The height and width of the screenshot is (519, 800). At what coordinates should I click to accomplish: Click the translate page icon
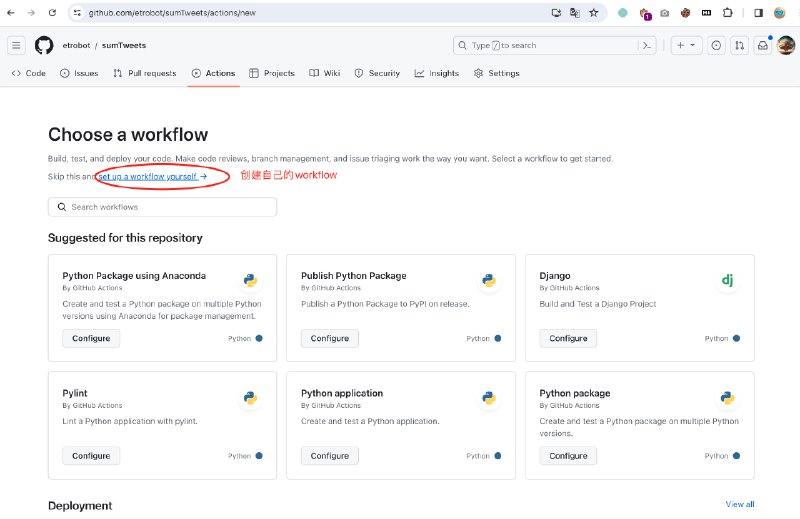[x=575, y=13]
